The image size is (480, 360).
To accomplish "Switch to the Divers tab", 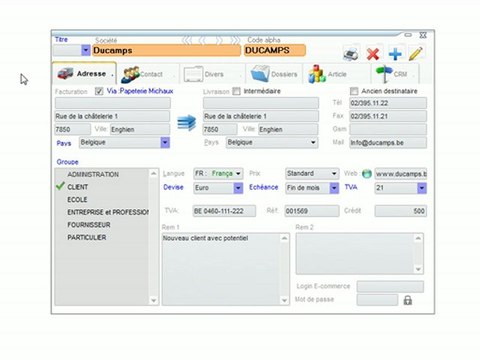I will 211,74.
